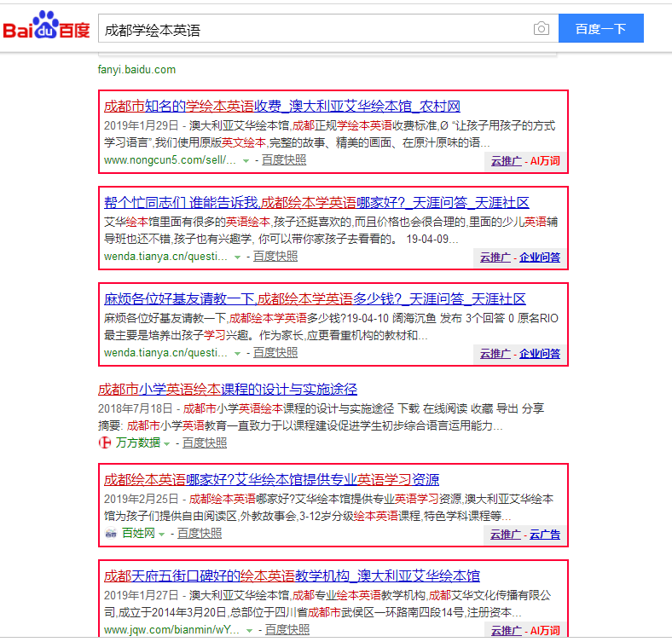This screenshot has width=672, height=642.
Task: Click 云推广 in the nongcun5 result
Action: coord(507,161)
